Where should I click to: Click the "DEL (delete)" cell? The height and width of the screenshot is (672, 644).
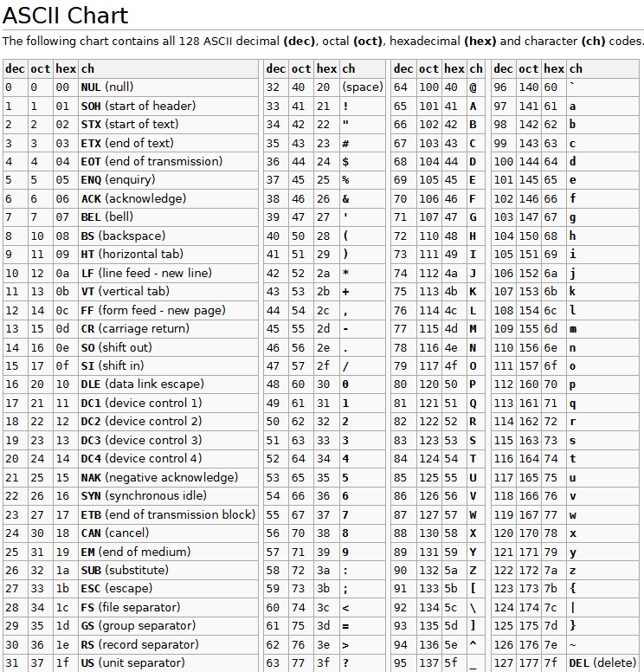pyautogui.click(x=602, y=663)
